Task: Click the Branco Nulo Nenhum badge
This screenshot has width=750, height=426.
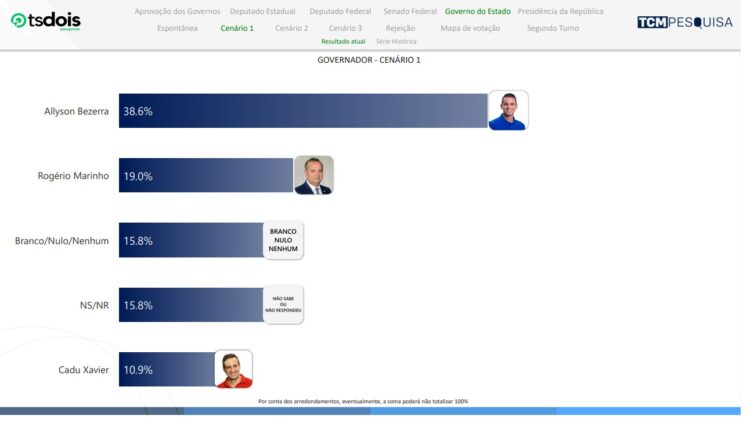Action: pyautogui.click(x=283, y=240)
